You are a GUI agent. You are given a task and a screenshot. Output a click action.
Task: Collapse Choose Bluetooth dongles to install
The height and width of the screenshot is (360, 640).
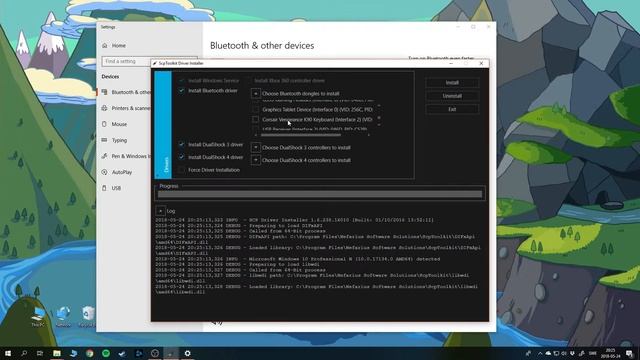pos(256,93)
